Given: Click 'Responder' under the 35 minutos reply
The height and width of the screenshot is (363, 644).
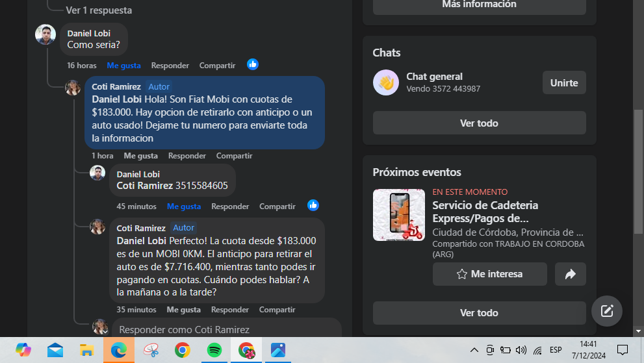Looking at the screenshot, I should [230, 310].
